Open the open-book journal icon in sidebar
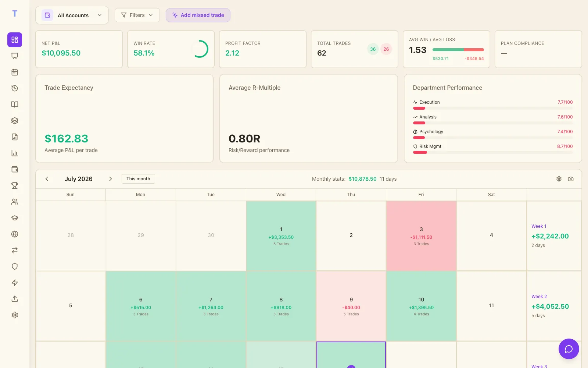 tap(15, 105)
